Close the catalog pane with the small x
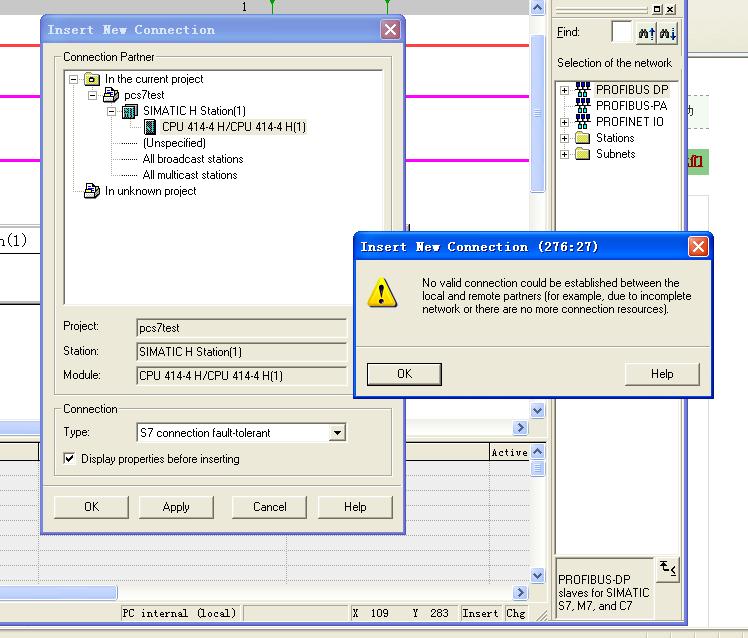The width and height of the screenshot is (748, 638). pos(670,9)
